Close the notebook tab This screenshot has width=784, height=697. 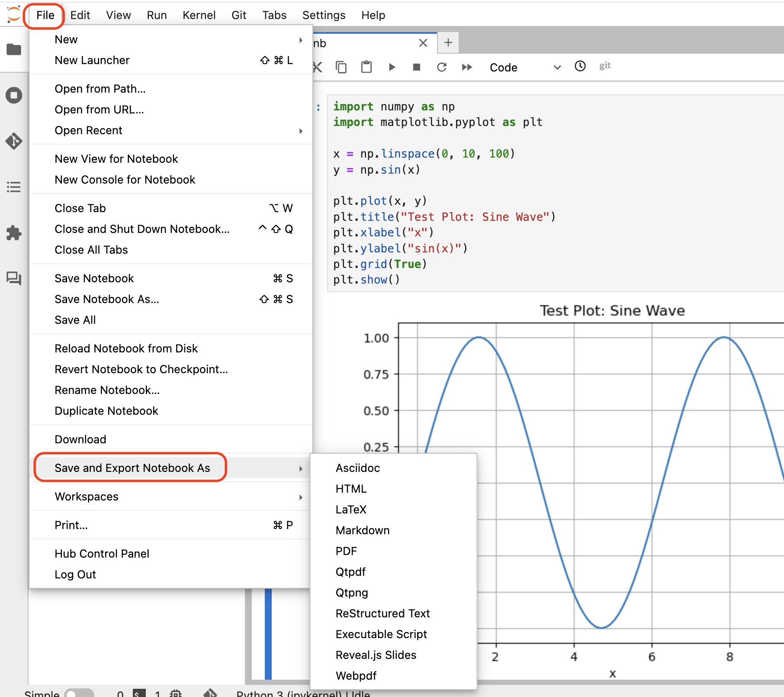[x=423, y=43]
